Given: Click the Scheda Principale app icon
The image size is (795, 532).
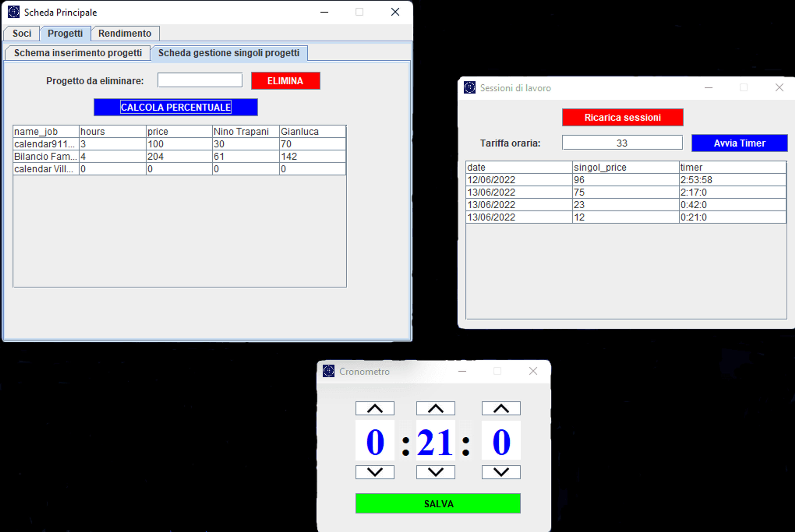Looking at the screenshot, I should tap(14, 12).
